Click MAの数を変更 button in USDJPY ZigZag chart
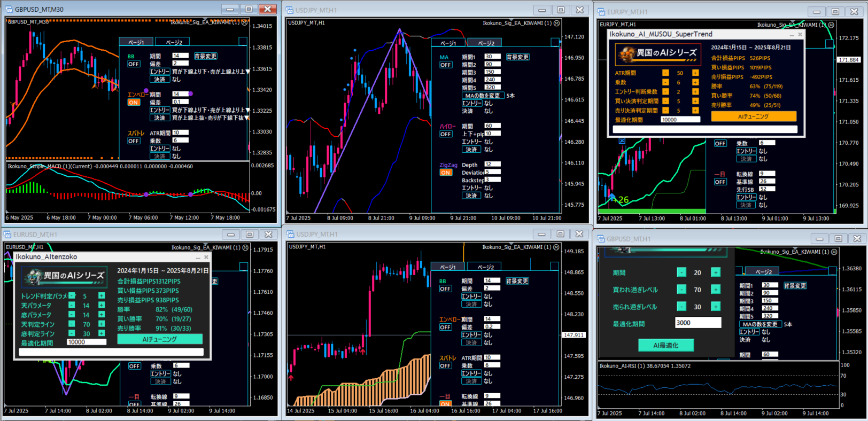The image size is (868, 421). (483, 96)
